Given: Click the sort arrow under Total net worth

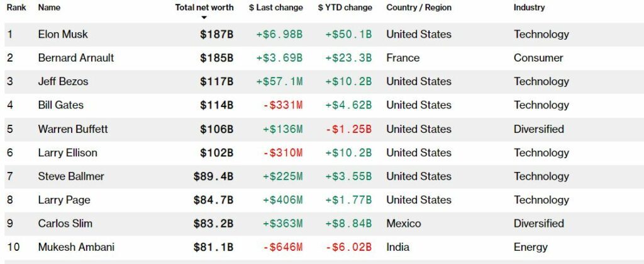Looking at the screenshot, I should coord(204,18).
